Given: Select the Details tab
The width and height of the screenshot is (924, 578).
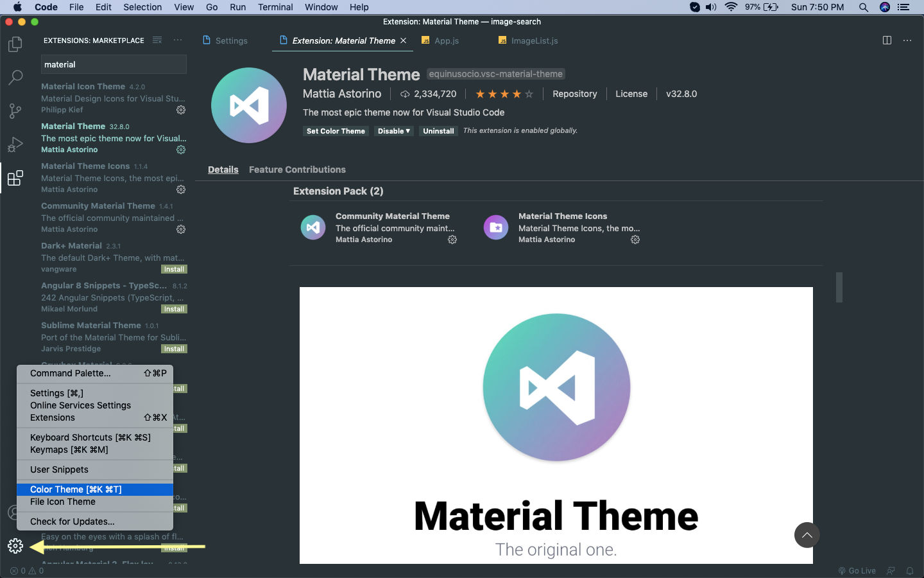Looking at the screenshot, I should [x=223, y=170].
